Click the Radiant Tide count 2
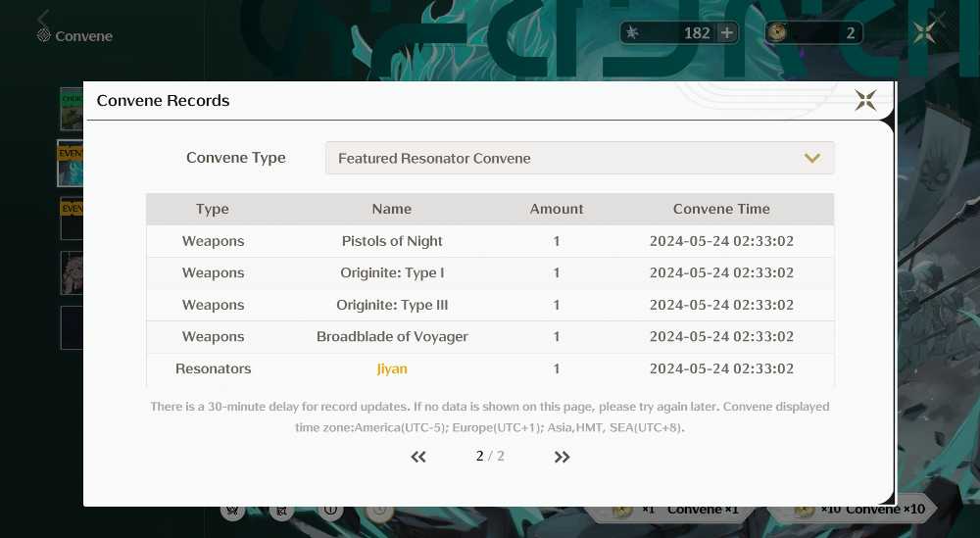This screenshot has width=980, height=538. click(x=850, y=33)
